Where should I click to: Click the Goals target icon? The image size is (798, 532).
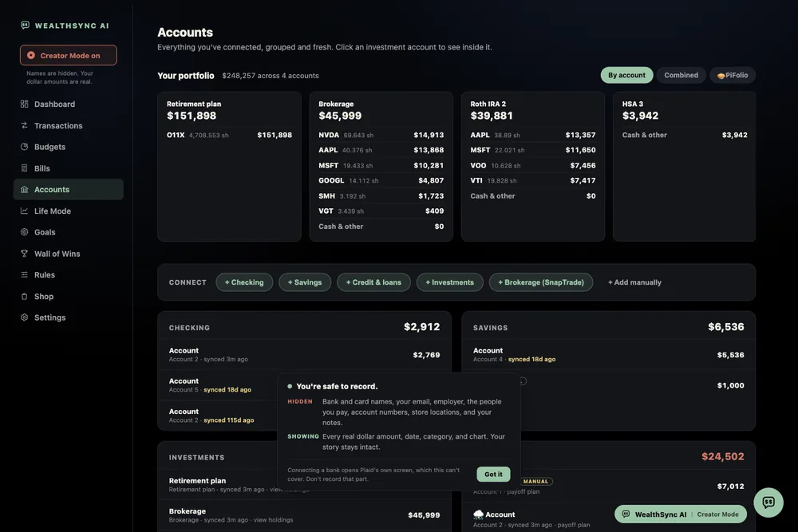(x=24, y=232)
